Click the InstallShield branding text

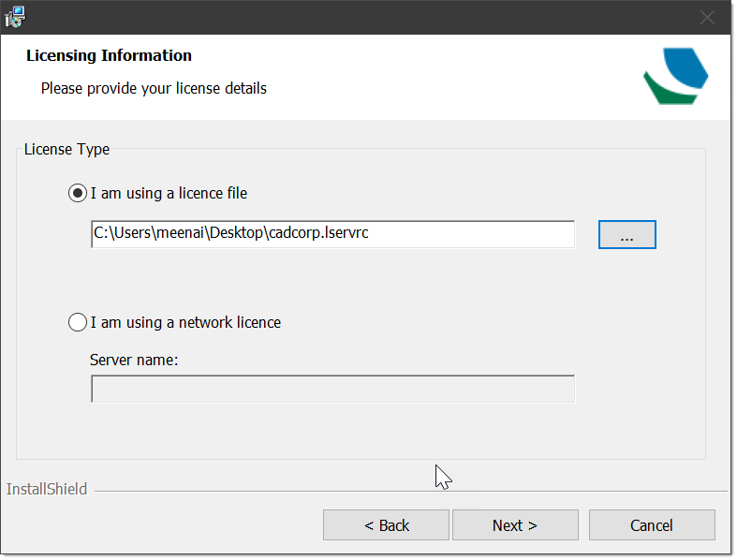47,490
